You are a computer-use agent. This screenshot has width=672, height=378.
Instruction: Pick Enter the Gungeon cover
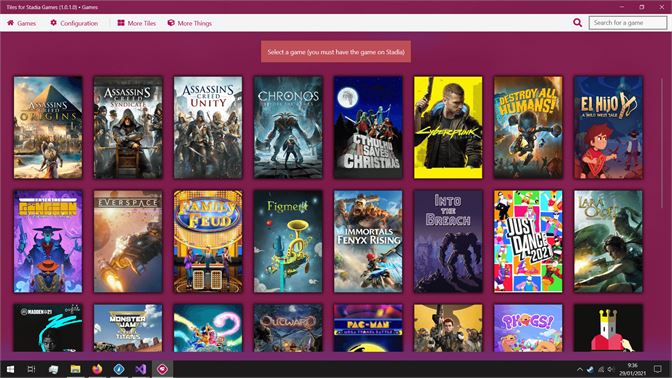48,241
